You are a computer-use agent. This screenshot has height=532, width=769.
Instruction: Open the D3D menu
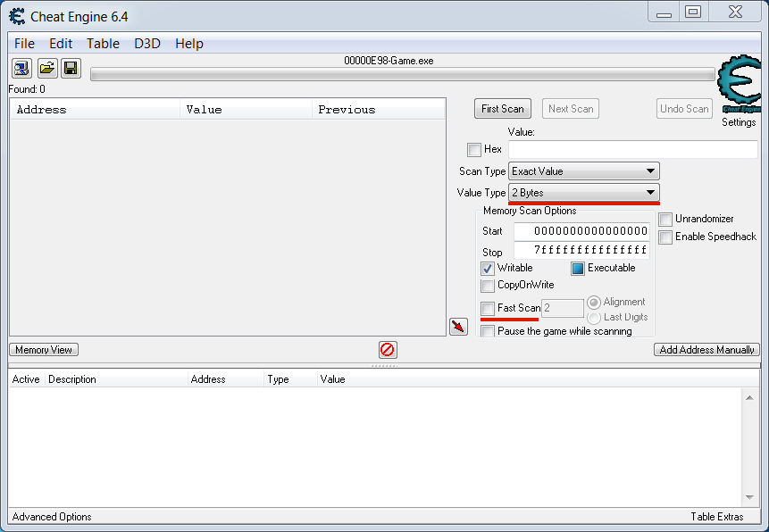coord(147,44)
